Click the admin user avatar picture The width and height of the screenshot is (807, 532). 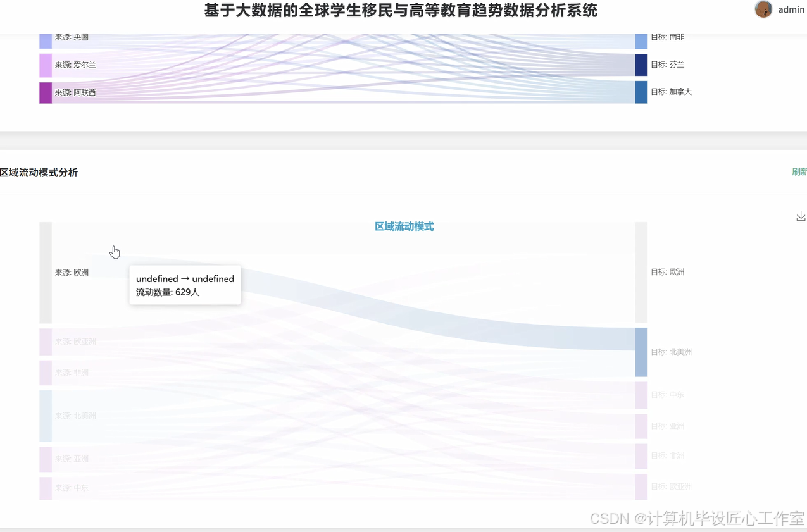(x=763, y=9)
